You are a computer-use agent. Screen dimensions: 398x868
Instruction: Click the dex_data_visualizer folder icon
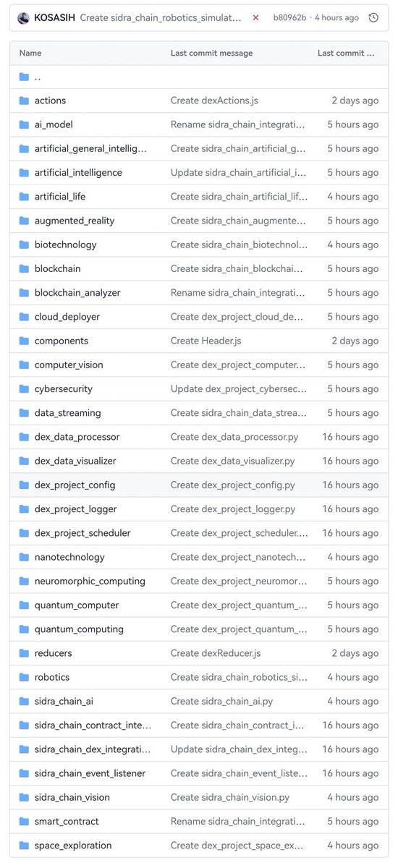point(24,461)
